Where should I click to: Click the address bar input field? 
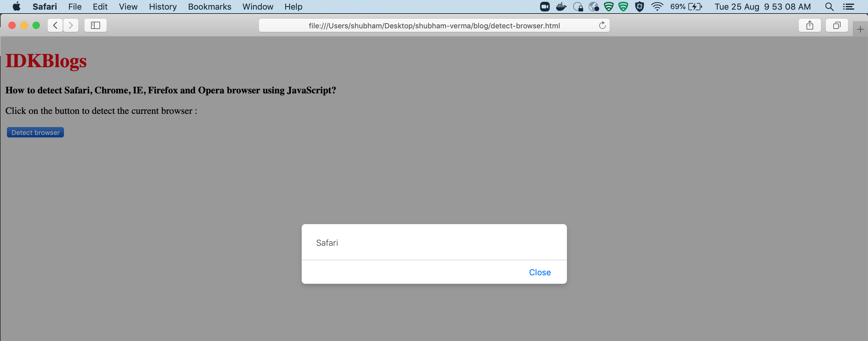point(434,26)
